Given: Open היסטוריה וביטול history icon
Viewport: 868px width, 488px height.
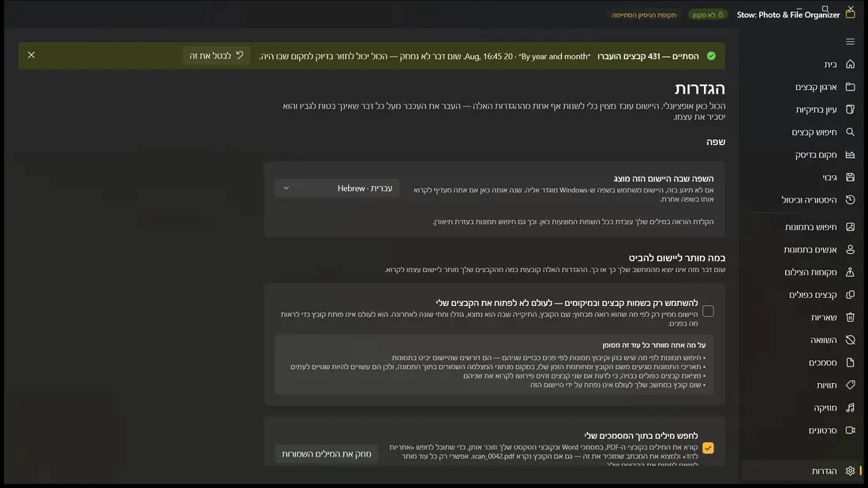Looking at the screenshot, I should [851, 199].
